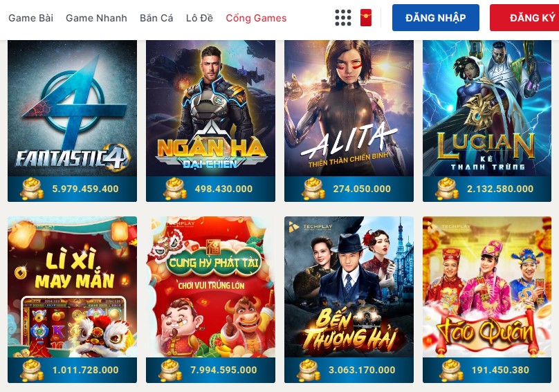Click gold pot icon under Alita
559x392 pixels.
(313, 189)
